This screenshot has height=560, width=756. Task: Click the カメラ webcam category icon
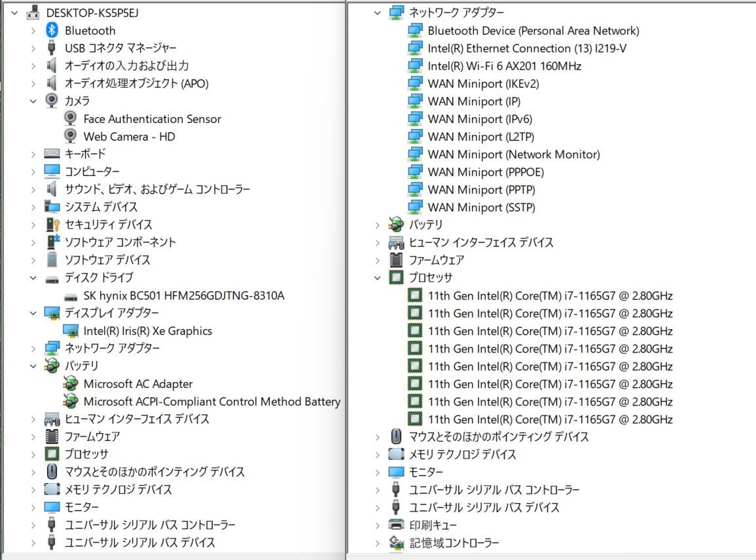click(52, 101)
